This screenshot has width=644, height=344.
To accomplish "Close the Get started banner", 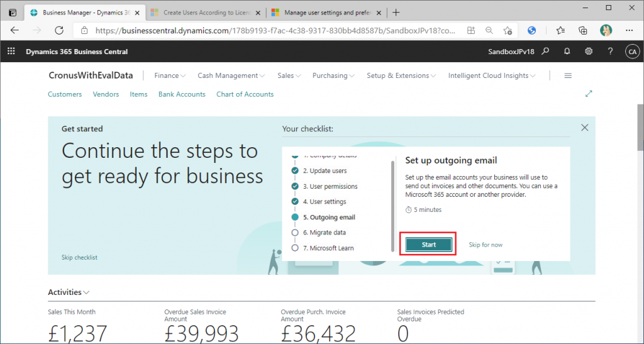I will (585, 128).
